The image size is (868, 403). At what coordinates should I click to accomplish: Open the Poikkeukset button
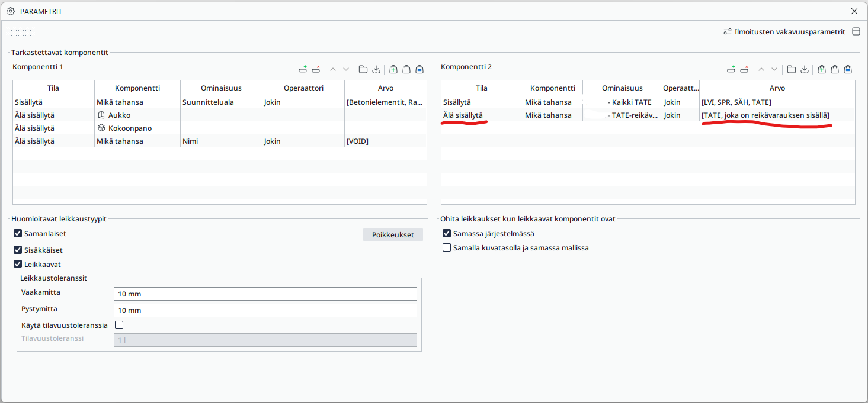tap(393, 235)
